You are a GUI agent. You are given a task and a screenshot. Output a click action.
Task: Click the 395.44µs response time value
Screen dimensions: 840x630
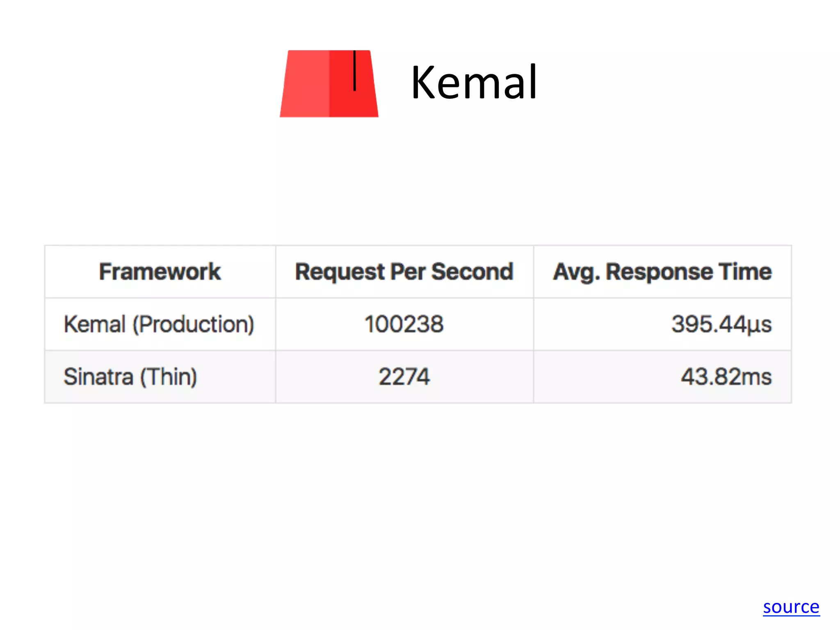721,324
